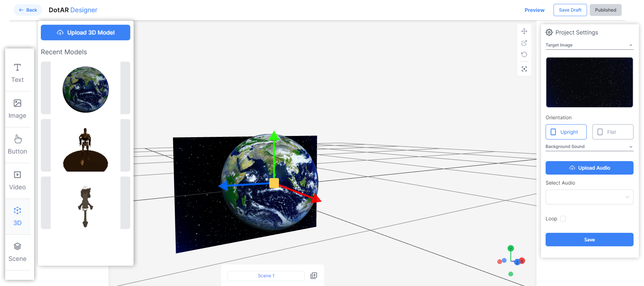Open the Preview link
644x286 pixels.
point(534,10)
